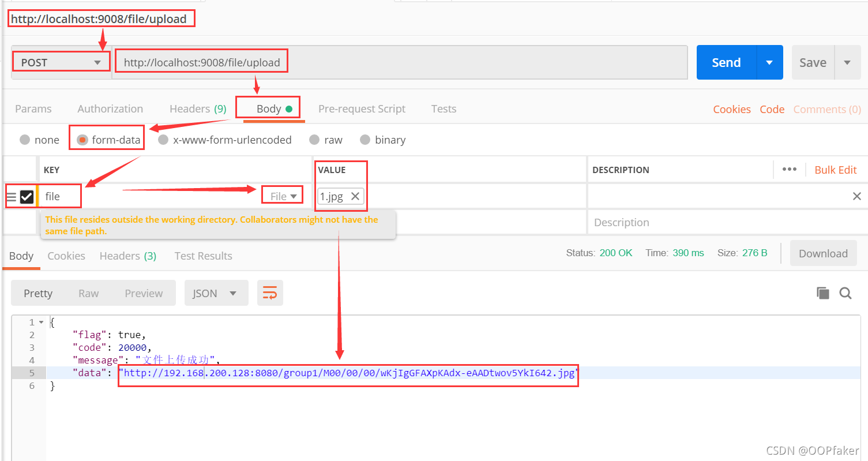Image resolution: width=868 pixels, height=461 pixels.
Task: Uncheck the file parameter checkbox
Action: (x=27, y=196)
